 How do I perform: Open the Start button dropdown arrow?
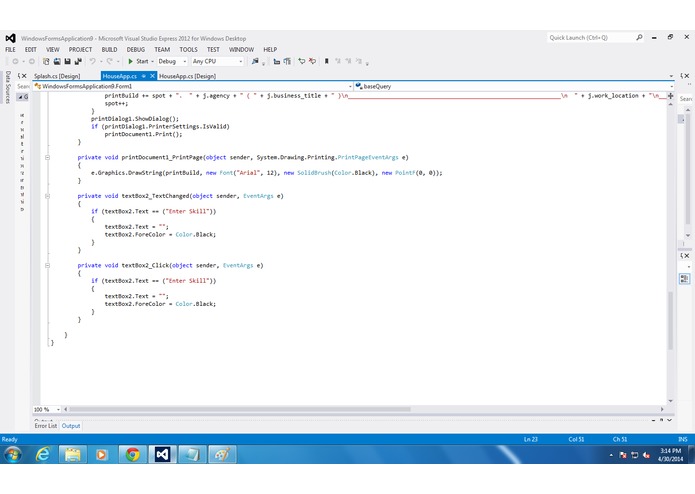pyautogui.click(x=152, y=62)
